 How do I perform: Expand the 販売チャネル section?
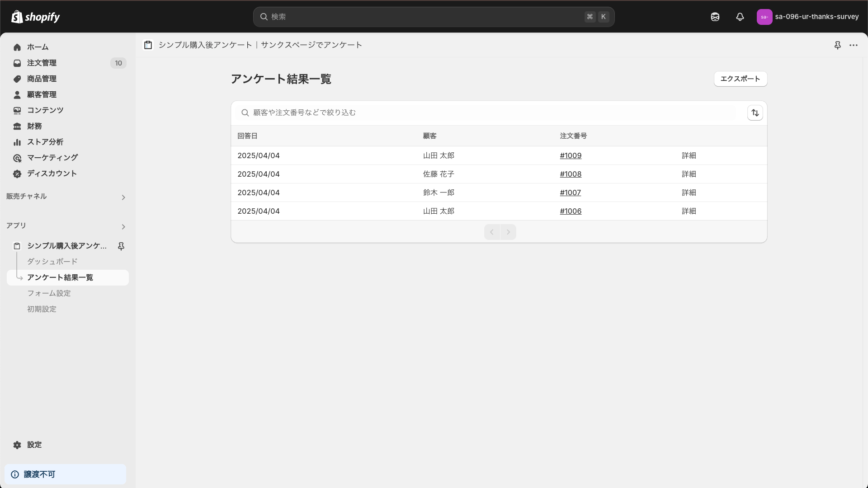pos(123,197)
